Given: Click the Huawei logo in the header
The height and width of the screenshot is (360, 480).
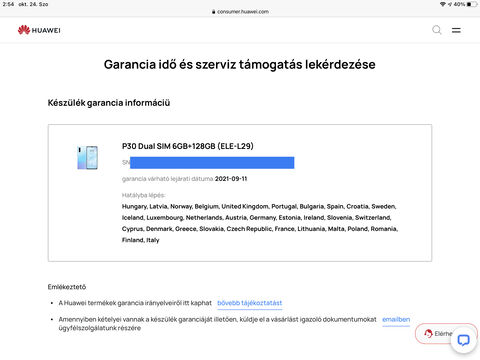Looking at the screenshot, I should coord(39,30).
